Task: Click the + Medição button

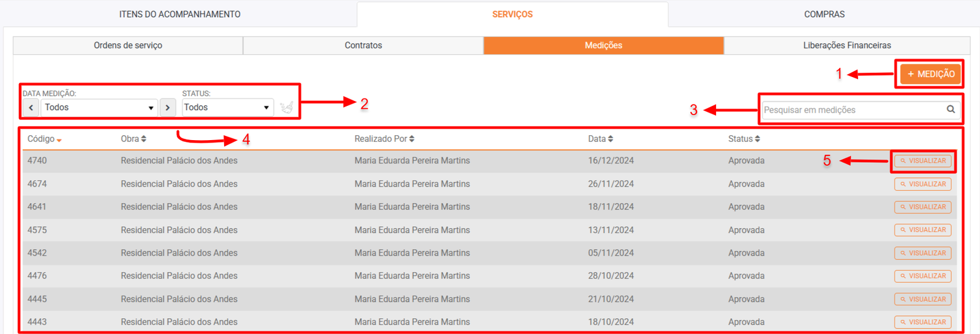Action: tap(930, 74)
